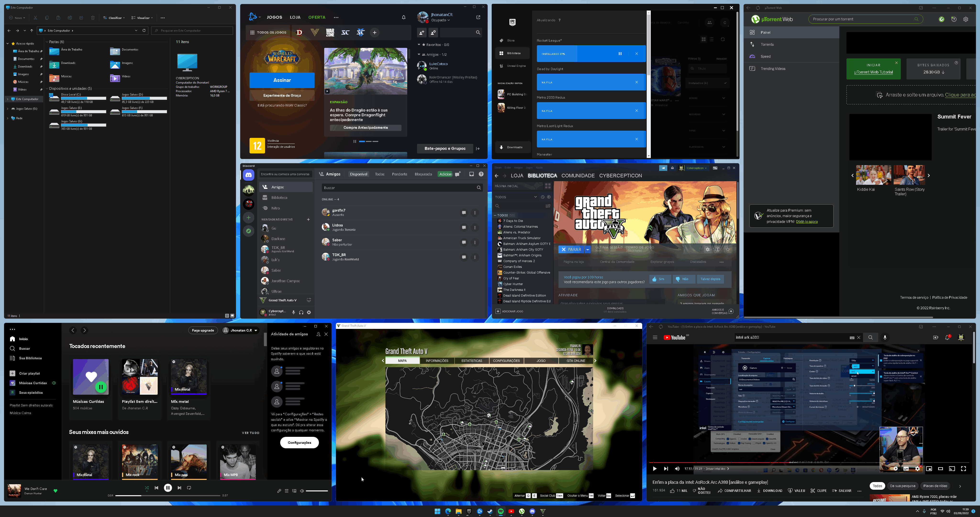Open Steam from the Windows taskbar
Image resolution: width=980 pixels, height=517 pixels.
(490, 511)
